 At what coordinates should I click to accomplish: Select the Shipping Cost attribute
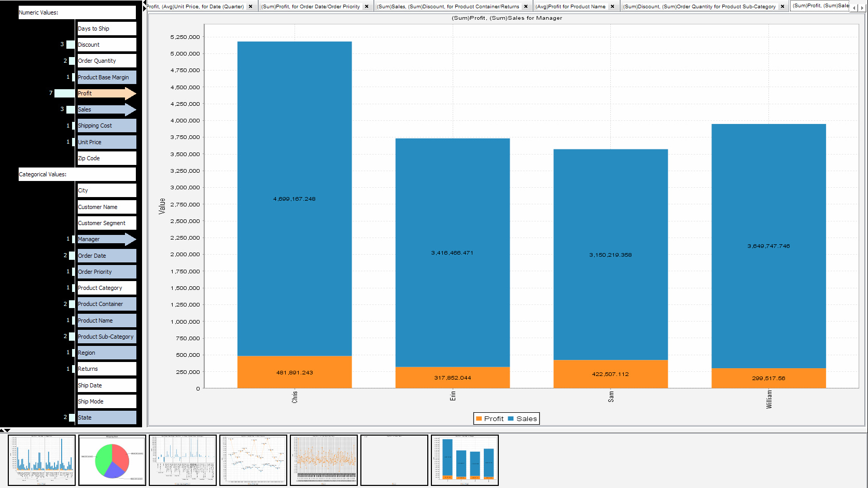tap(106, 126)
